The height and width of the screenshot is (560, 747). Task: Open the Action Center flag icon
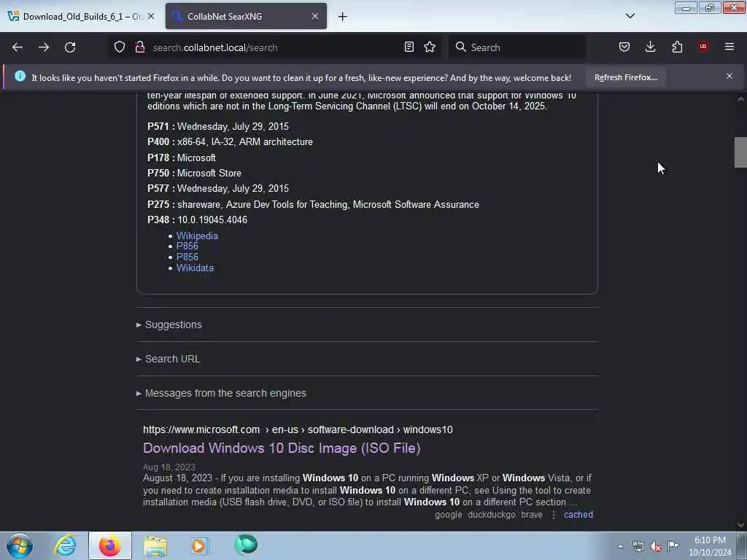coord(673,545)
